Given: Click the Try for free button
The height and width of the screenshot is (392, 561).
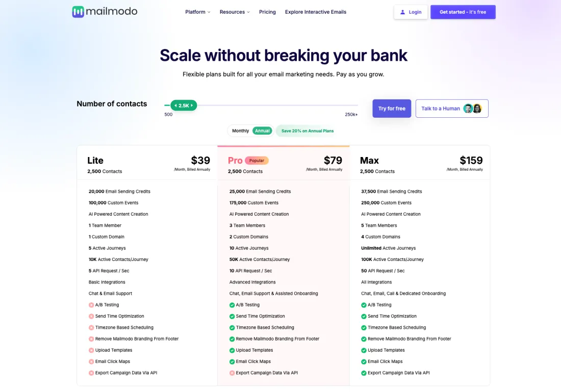Looking at the screenshot, I should [392, 109].
